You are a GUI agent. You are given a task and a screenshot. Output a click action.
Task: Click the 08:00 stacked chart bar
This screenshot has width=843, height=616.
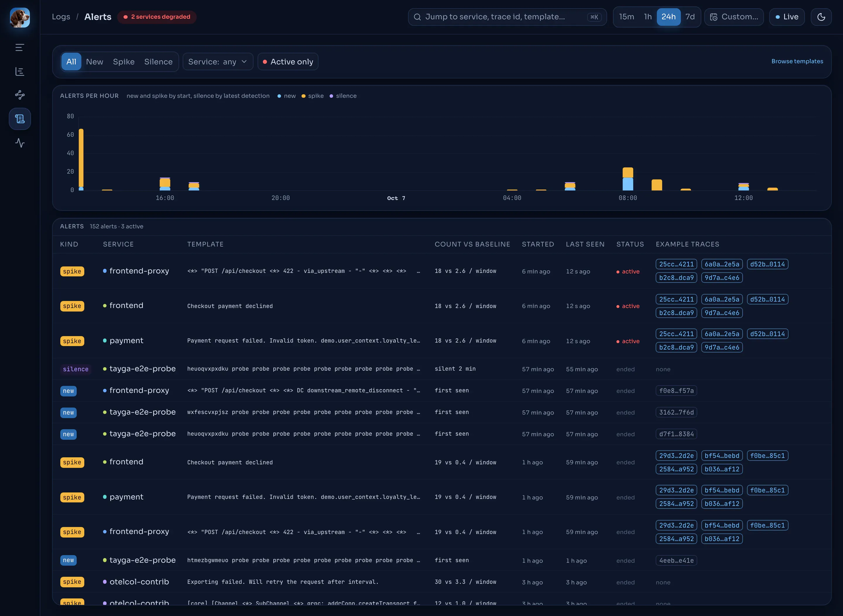628,179
